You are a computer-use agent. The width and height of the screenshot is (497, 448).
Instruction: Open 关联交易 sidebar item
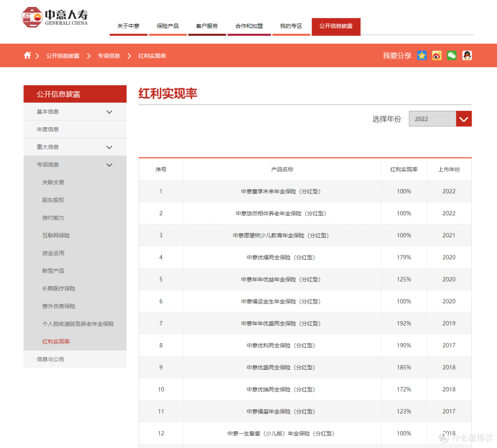click(x=53, y=183)
